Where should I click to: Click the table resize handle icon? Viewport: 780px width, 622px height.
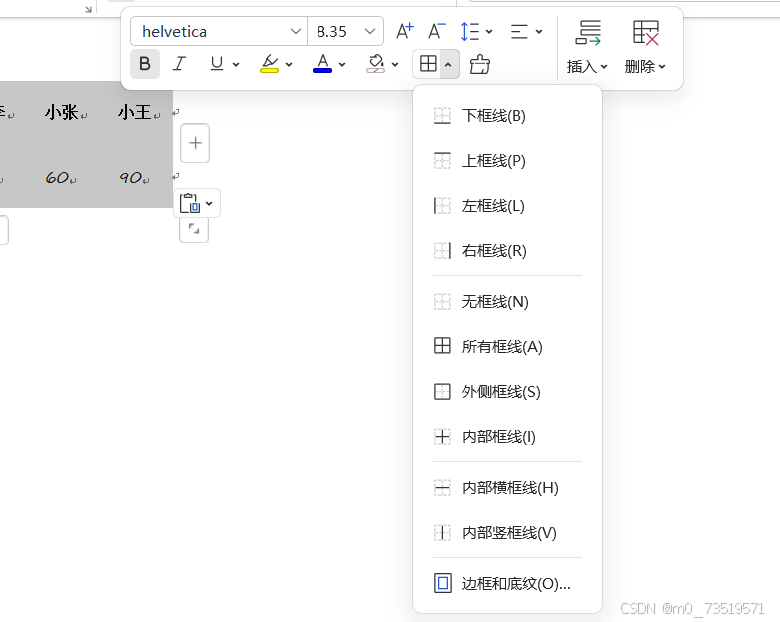point(194,229)
